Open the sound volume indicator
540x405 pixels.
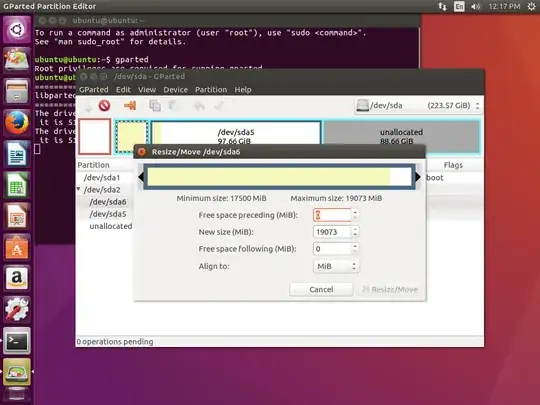point(476,6)
